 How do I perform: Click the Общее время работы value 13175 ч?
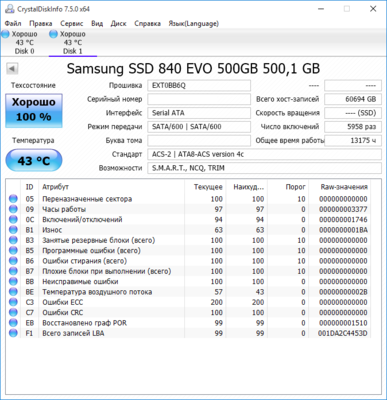pyautogui.click(x=353, y=140)
